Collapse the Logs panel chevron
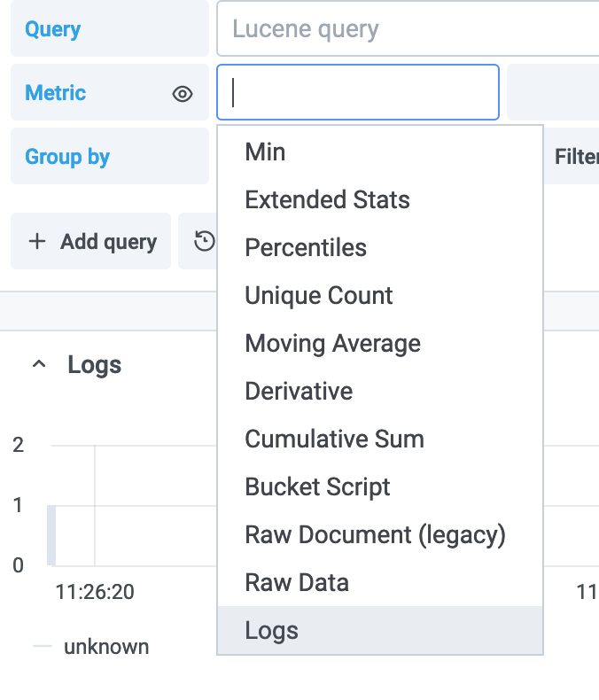This screenshot has height=700, width=599. [39, 364]
